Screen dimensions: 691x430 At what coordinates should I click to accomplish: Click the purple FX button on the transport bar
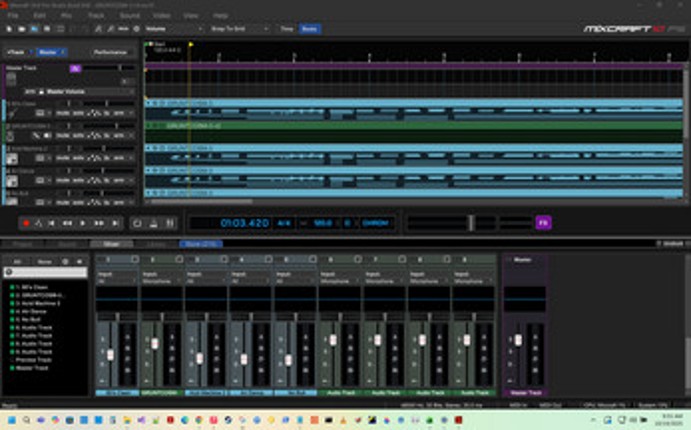click(x=543, y=222)
